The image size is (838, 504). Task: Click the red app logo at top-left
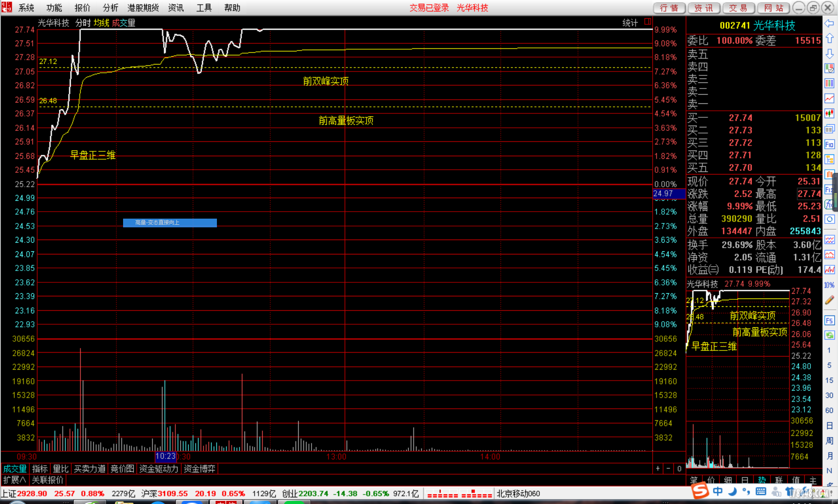pyautogui.click(x=7, y=7)
